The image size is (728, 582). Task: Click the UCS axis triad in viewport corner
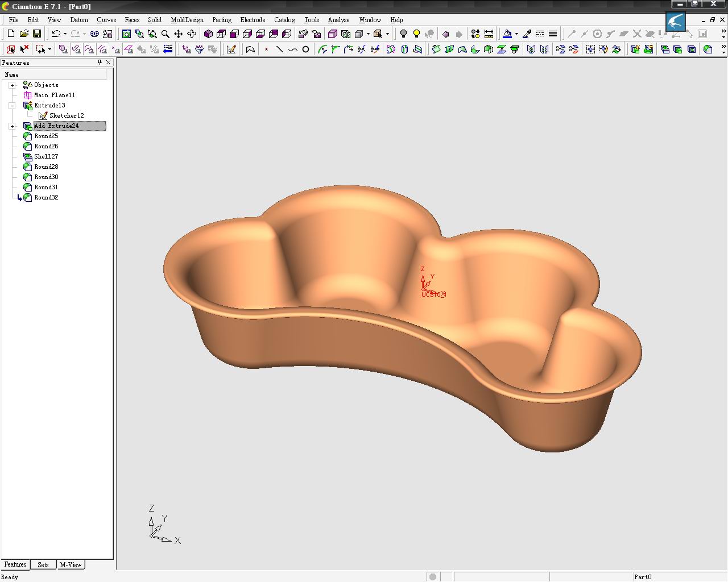pos(164,524)
